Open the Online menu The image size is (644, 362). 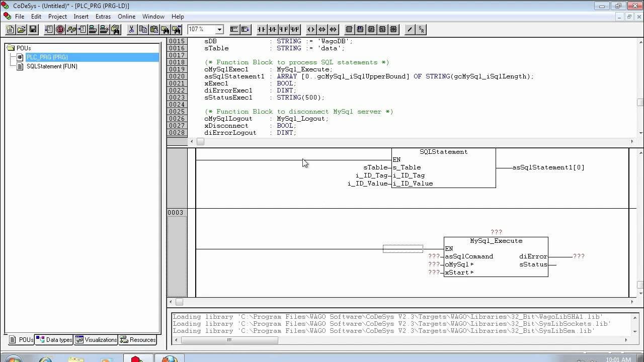126,17
